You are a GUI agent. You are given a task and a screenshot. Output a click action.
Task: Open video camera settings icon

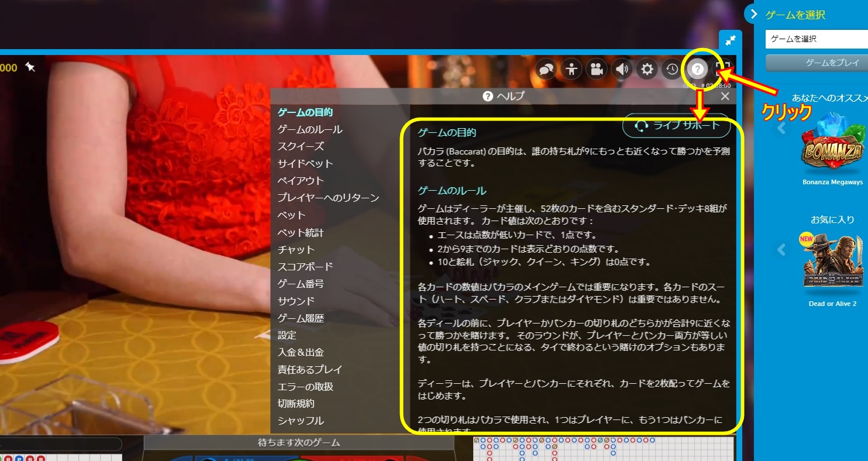pyautogui.click(x=597, y=69)
